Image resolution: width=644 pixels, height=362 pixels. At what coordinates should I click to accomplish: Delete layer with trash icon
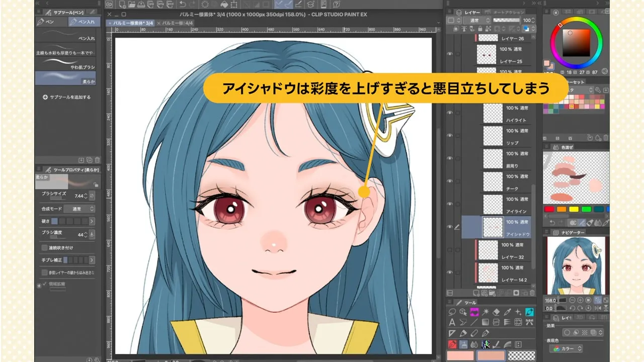point(532,293)
